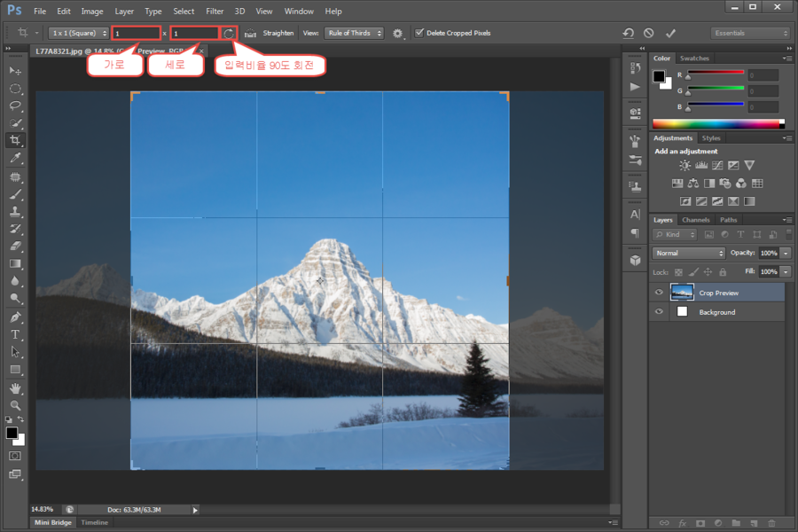Select the Dodge tool
Screen dimensions: 798x532
click(x=15, y=298)
